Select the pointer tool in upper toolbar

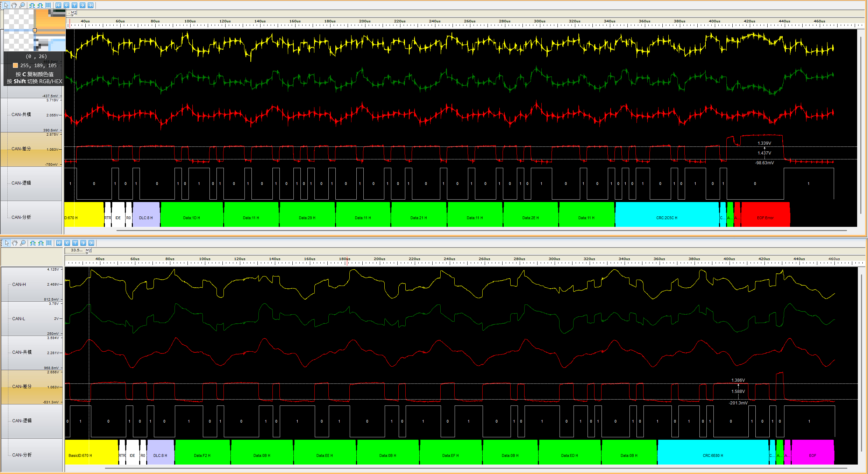click(6, 5)
